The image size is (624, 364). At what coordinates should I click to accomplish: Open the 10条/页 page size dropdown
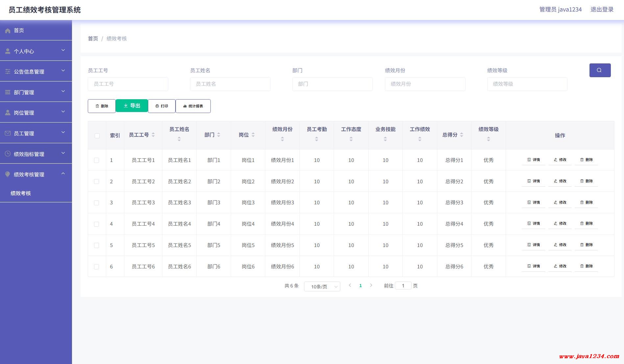point(322,286)
